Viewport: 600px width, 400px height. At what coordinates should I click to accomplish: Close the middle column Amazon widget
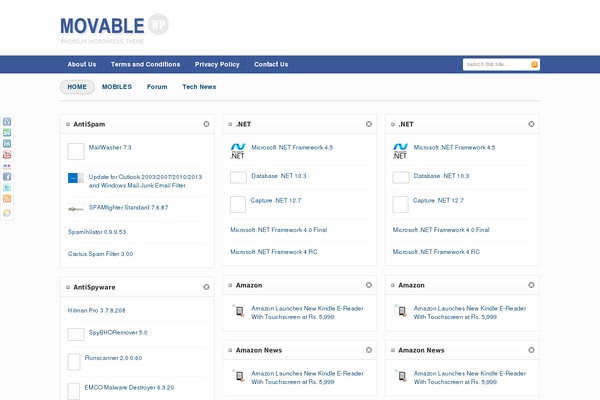369,285
